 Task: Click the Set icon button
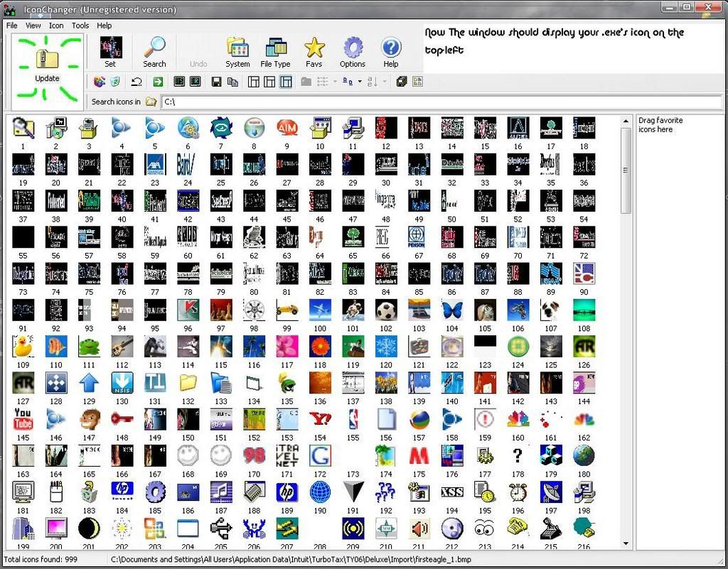coord(110,52)
